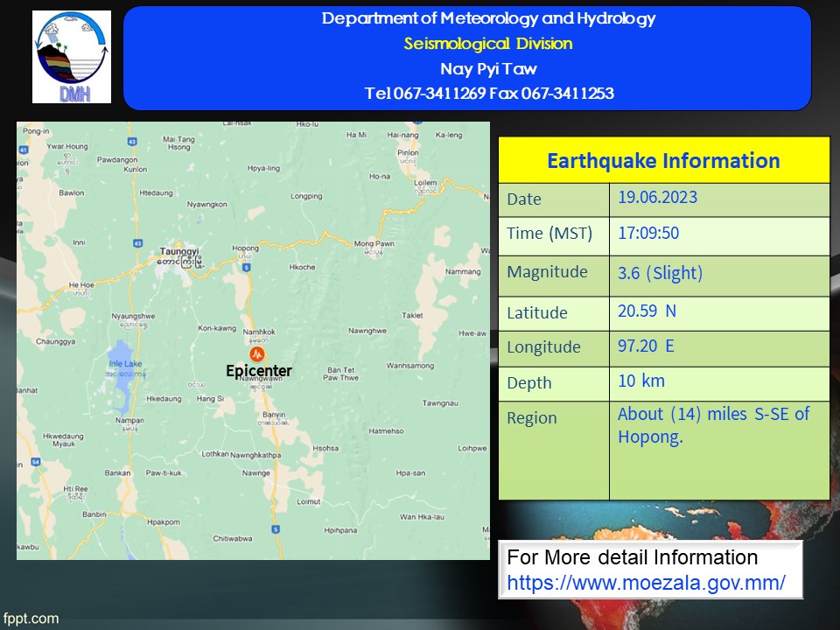The height and width of the screenshot is (630, 840).
Task: Click Tawngnau label on map
Action: tap(440, 403)
